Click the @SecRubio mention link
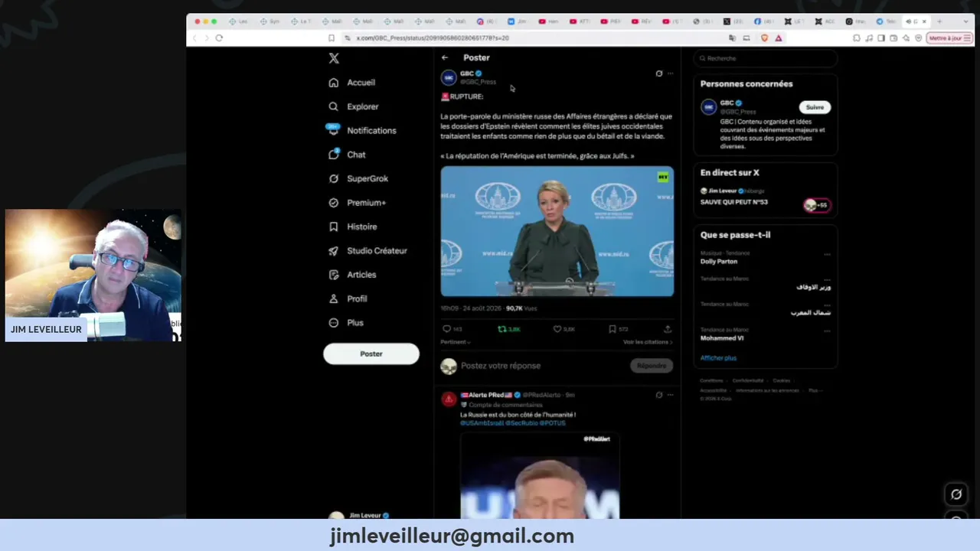The image size is (980, 551). tap(521, 423)
